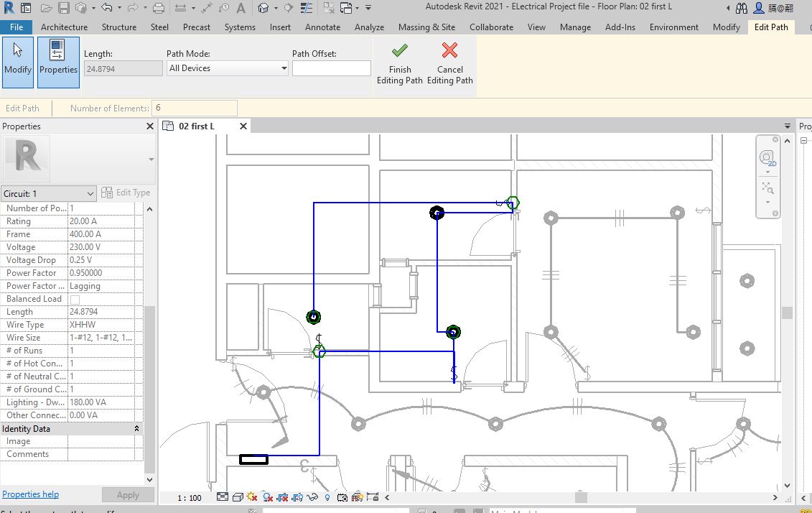This screenshot has height=513, width=812.
Task: Toggle Crop View in view control bar
Action: pos(282,497)
